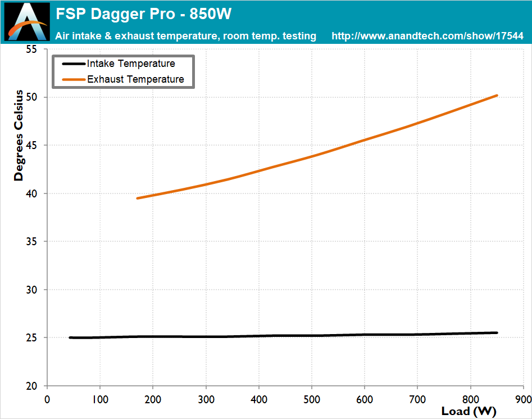Click the Degrees Celsius axis label

(x=19, y=136)
